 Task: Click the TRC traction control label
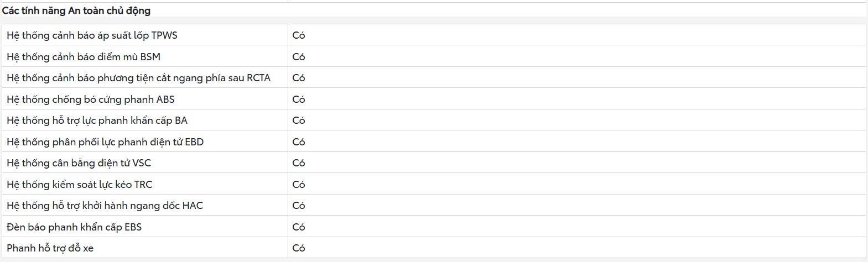(x=80, y=184)
